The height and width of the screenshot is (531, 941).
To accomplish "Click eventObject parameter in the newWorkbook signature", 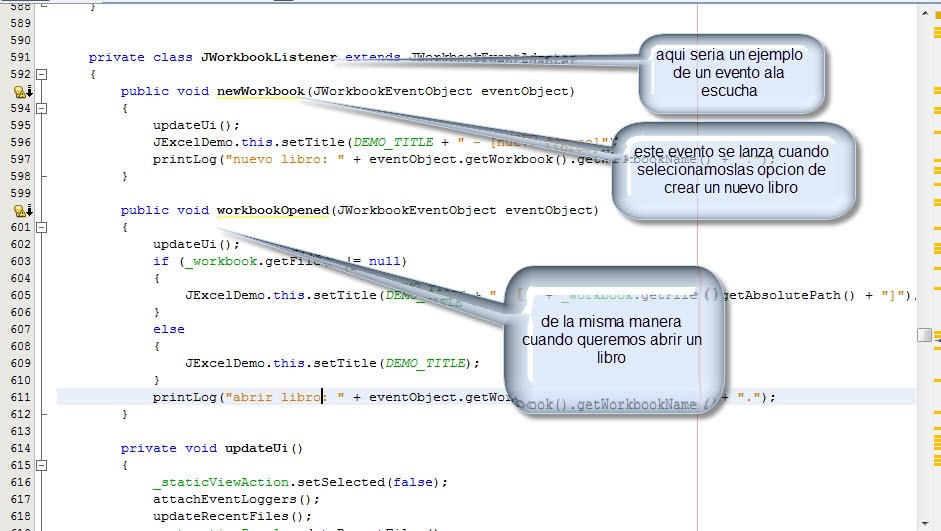I will click(x=525, y=91).
